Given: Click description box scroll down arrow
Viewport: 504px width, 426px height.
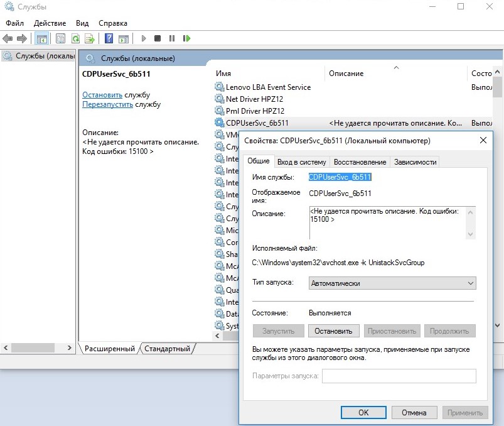Looking at the screenshot, I should click(x=470, y=234).
